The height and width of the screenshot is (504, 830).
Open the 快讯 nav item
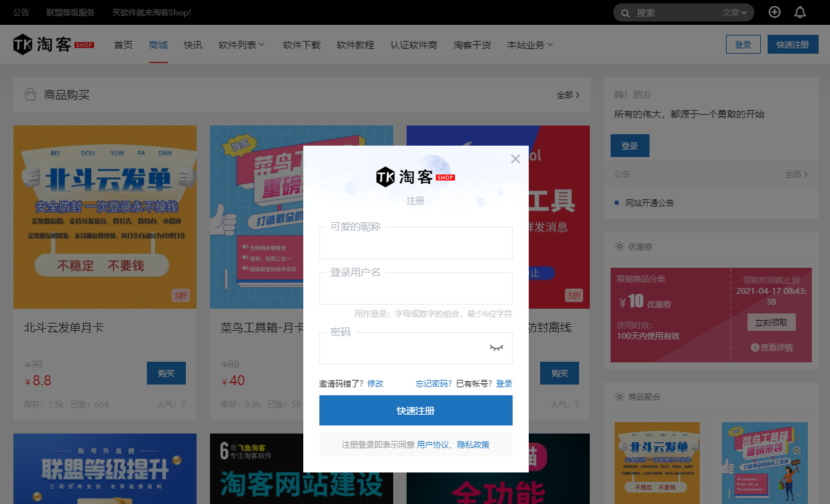(193, 45)
